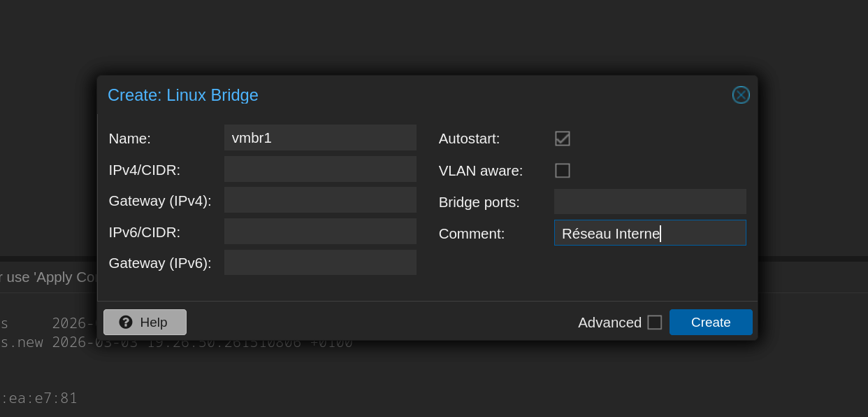Click the Autostart label text
The height and width of the screenshot is (417, 868).
click(x=469, y=139)
